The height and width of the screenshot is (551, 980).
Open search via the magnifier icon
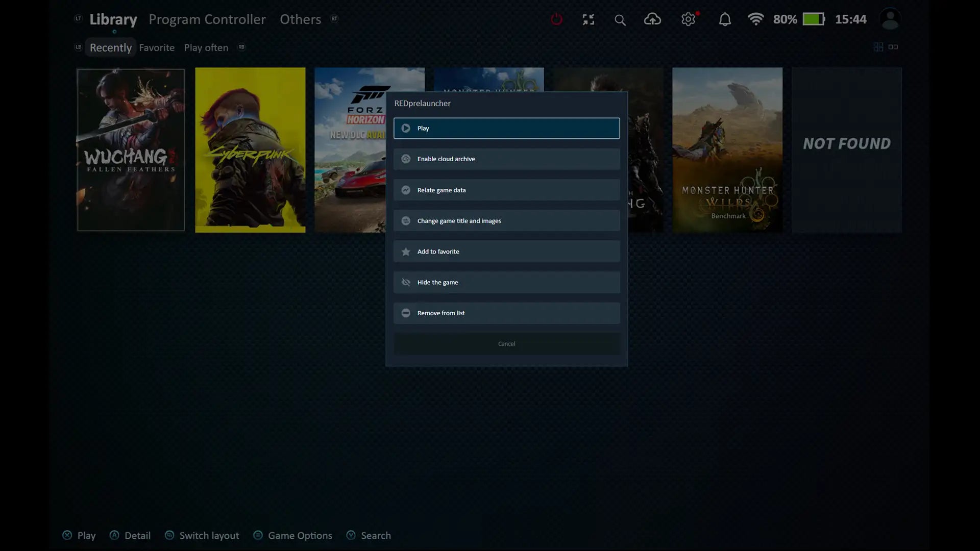pos(620,20)
